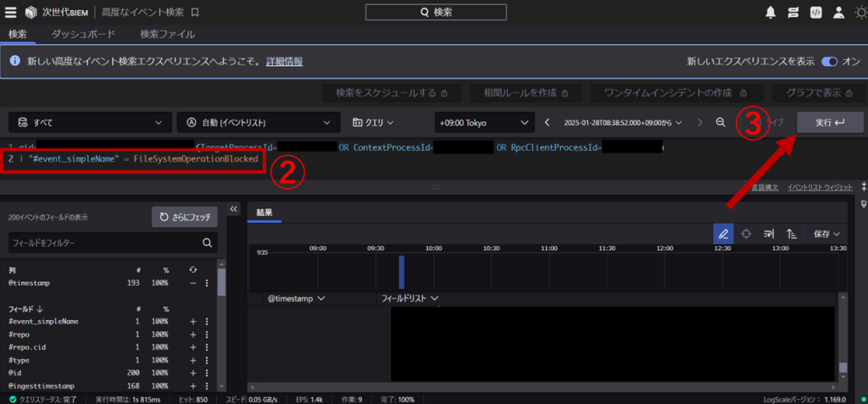Open the hamburger main menu
The image size is (868, 404).
click(x=10, y=12)
